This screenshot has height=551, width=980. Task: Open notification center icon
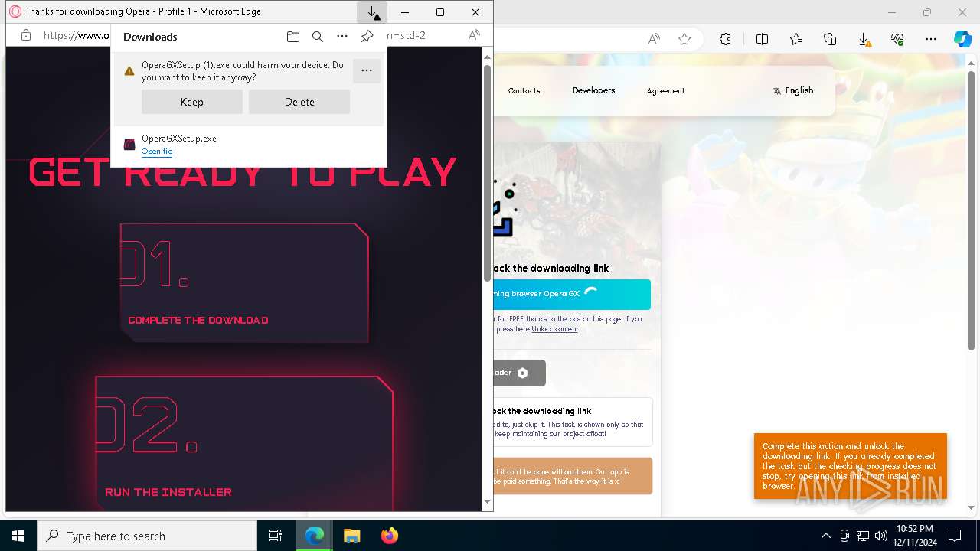point(955,536)
